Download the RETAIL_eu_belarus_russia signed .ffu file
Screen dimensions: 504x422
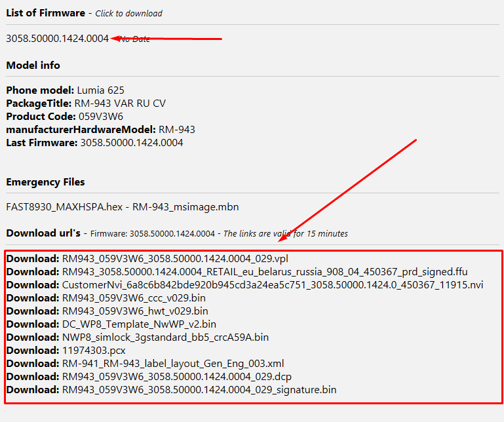[x=265, y=271]
